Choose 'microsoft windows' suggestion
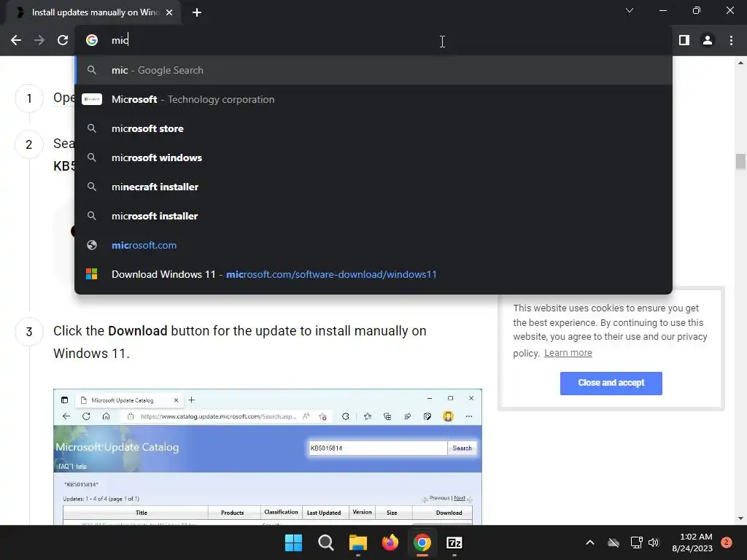This screenshot has height=560, width=747. pyautogui.click(x=373, y=157)
